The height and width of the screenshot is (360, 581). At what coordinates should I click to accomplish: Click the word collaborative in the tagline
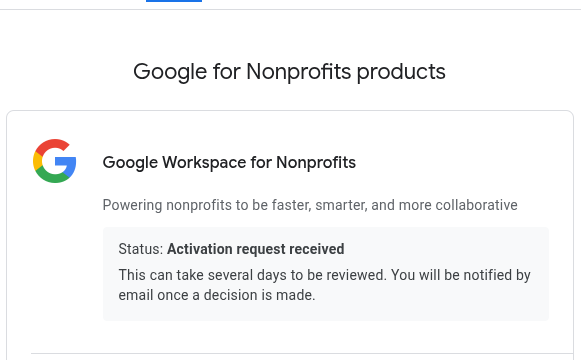coord(477,205)
